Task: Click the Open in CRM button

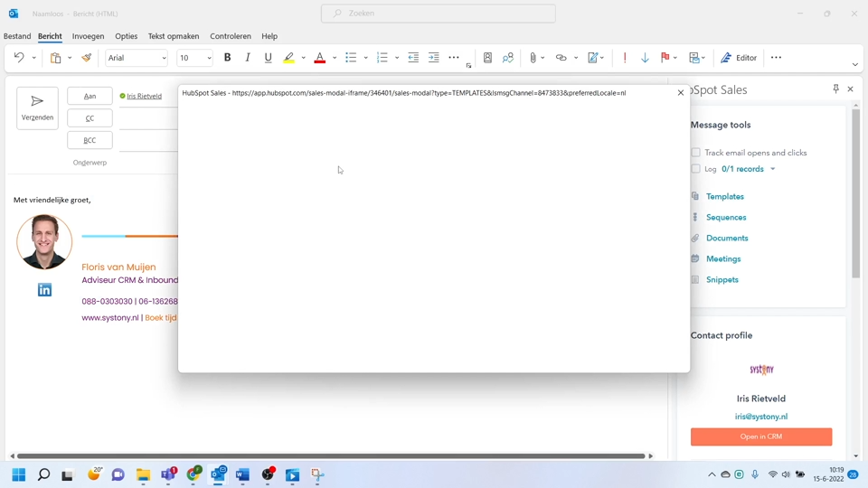Action: [x=760, y=436]
